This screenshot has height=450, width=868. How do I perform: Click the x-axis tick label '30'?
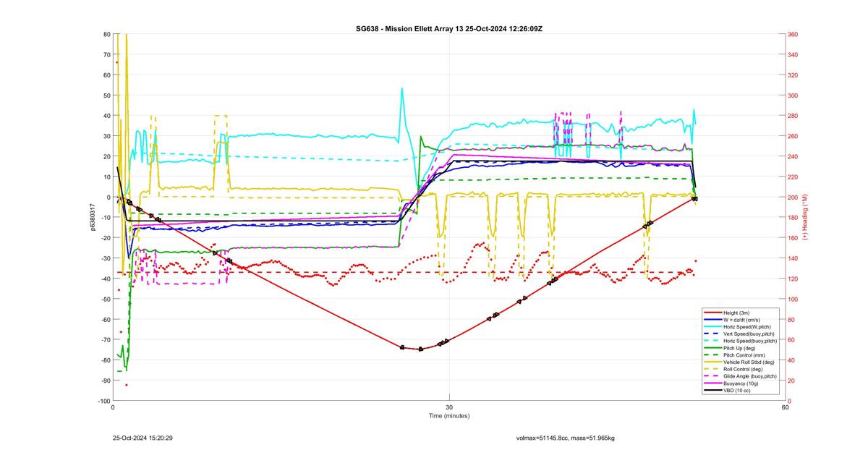click(x=449, y=407)
